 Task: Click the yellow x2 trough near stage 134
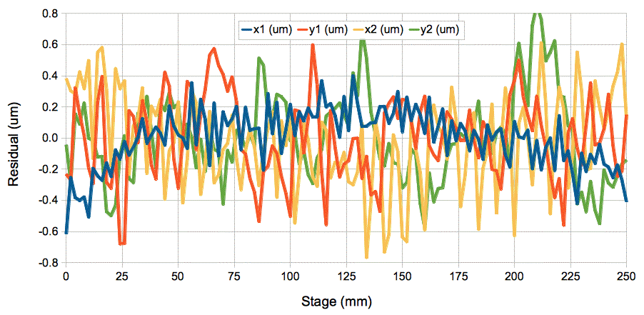tap(367, 256)
